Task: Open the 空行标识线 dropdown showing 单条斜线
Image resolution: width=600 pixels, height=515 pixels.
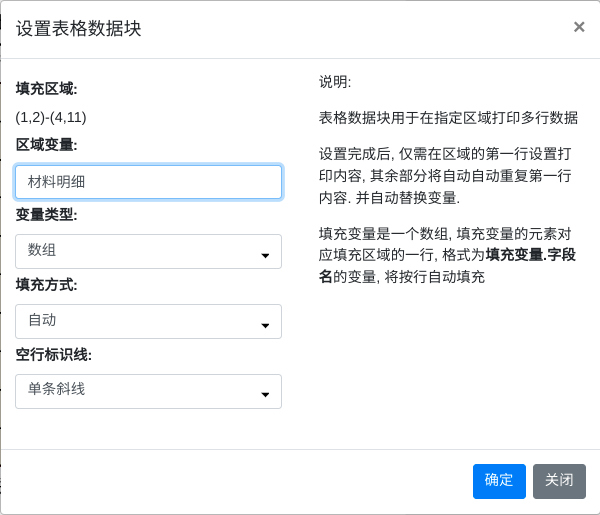Action: [x=148, y=390]
